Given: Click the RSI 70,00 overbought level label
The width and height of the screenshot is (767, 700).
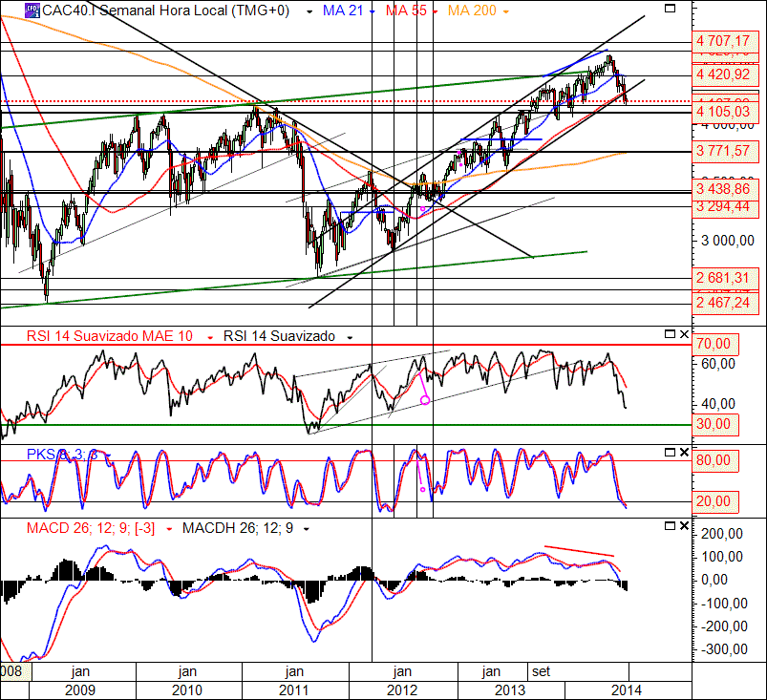Looking at the screenshot, I should pyautogui.click(x=714, y=344).
